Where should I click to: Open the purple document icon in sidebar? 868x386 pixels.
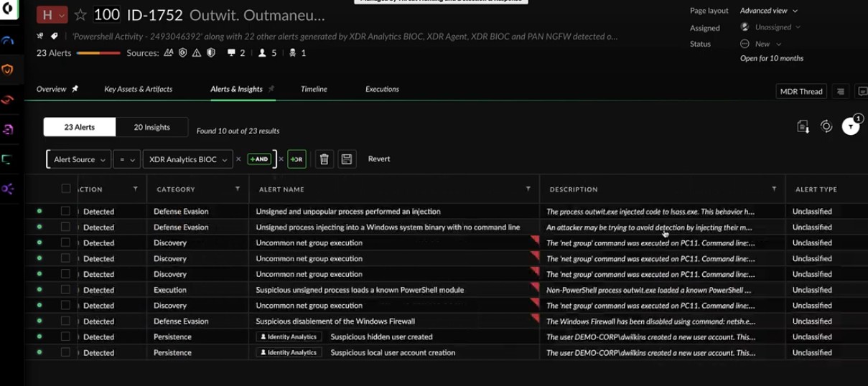tap(7, 130)
